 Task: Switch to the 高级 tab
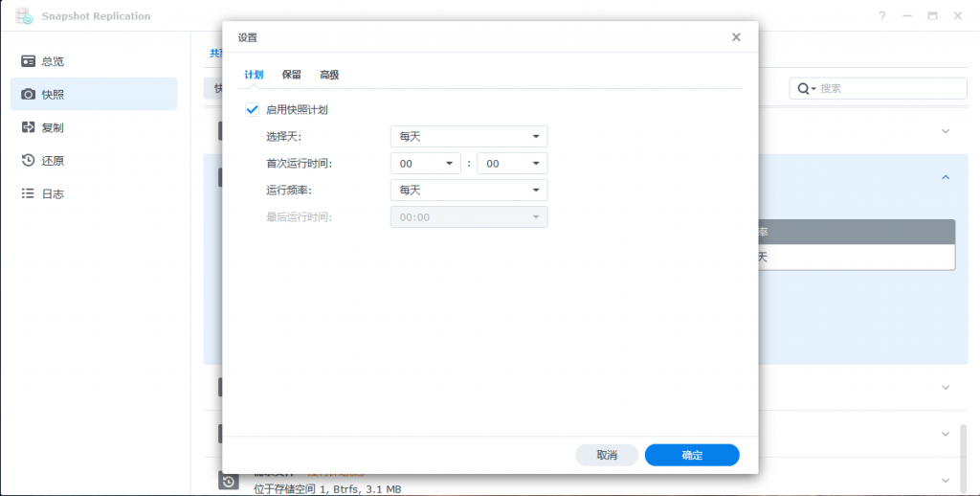tap(329, 75)
